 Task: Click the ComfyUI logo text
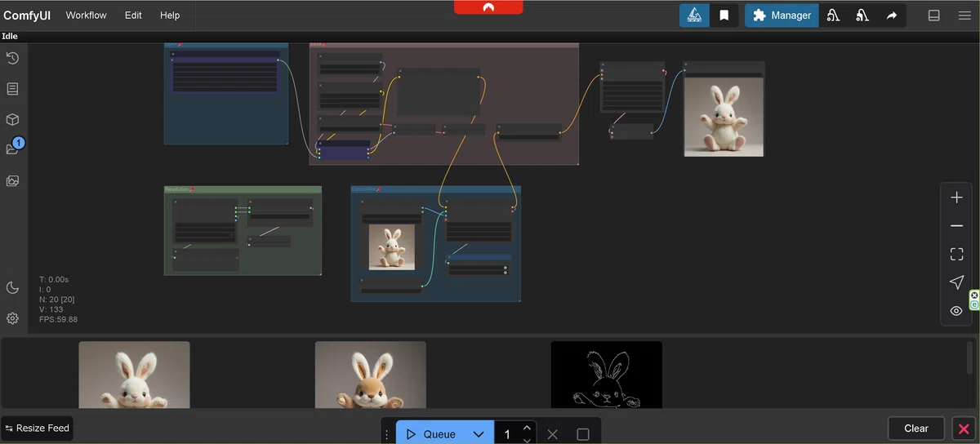pyautogui.click(x=27, y=16)
